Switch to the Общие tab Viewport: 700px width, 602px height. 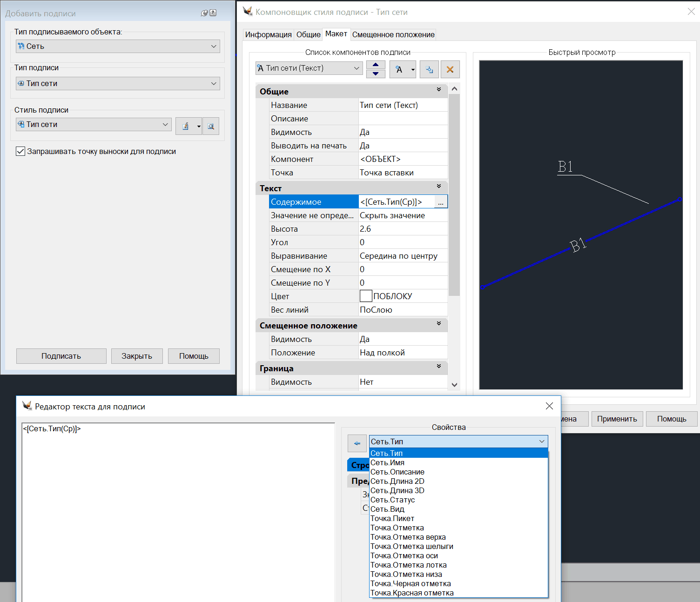click(x=309, y=34)
